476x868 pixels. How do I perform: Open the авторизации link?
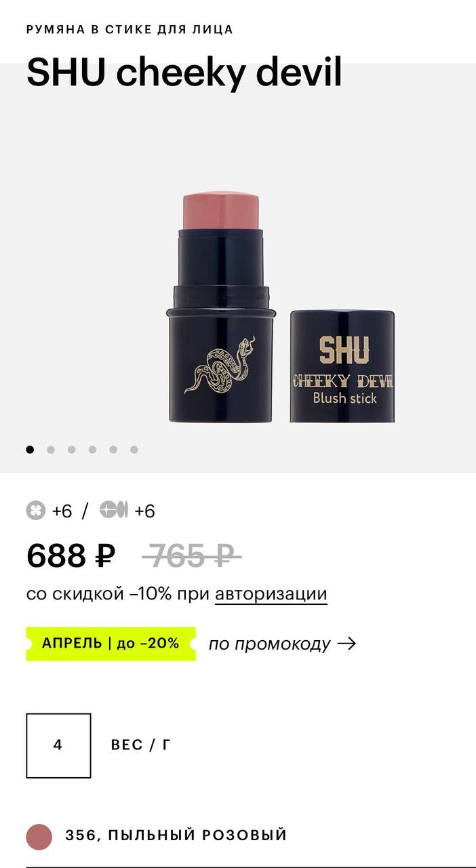pos(271,594)
